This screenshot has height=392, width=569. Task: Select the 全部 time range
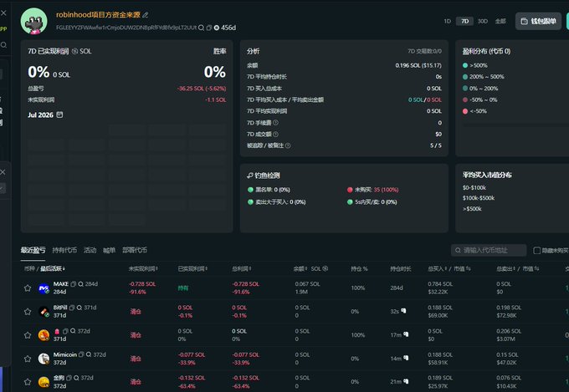[500, 22]
